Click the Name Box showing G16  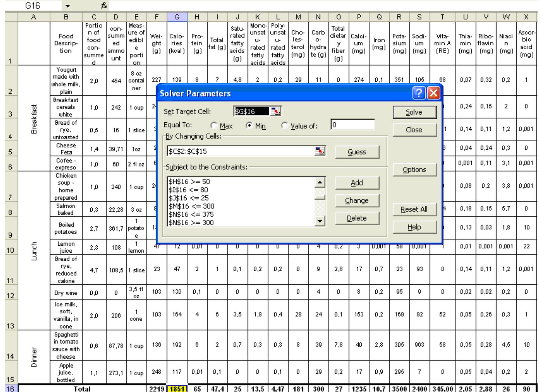(33, 6)
